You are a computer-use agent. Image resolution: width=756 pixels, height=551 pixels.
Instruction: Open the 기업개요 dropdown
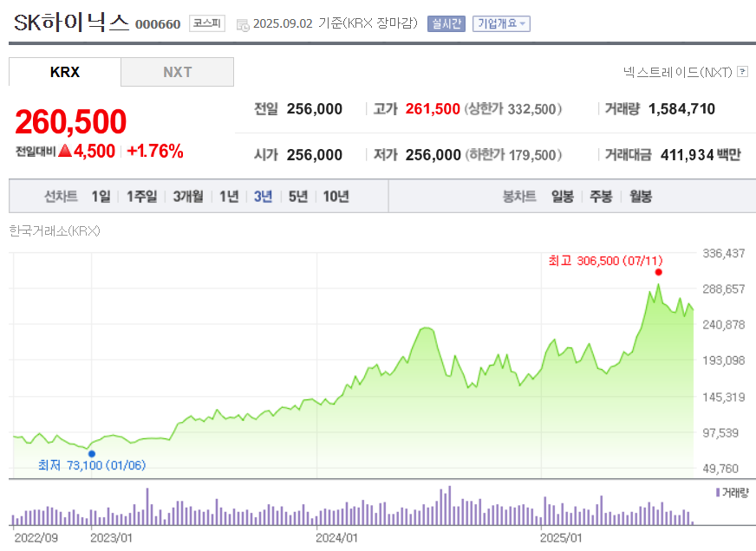click(501, 23)
